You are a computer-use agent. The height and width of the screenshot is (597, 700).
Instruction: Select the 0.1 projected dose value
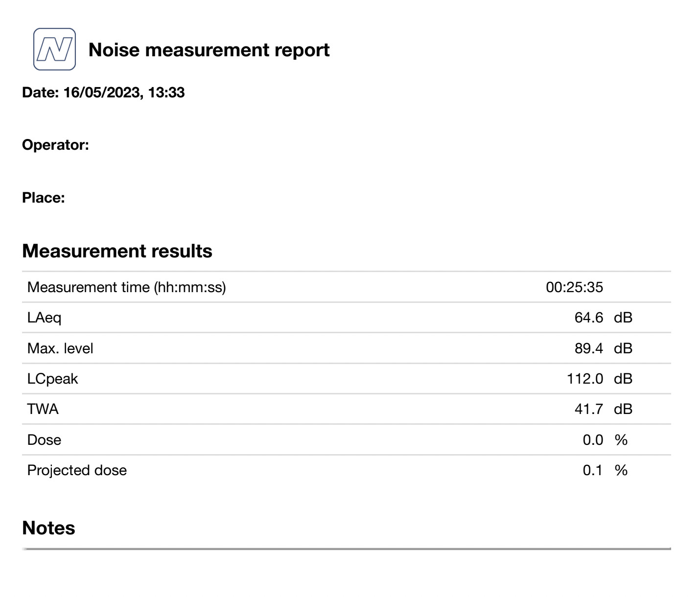593,470
